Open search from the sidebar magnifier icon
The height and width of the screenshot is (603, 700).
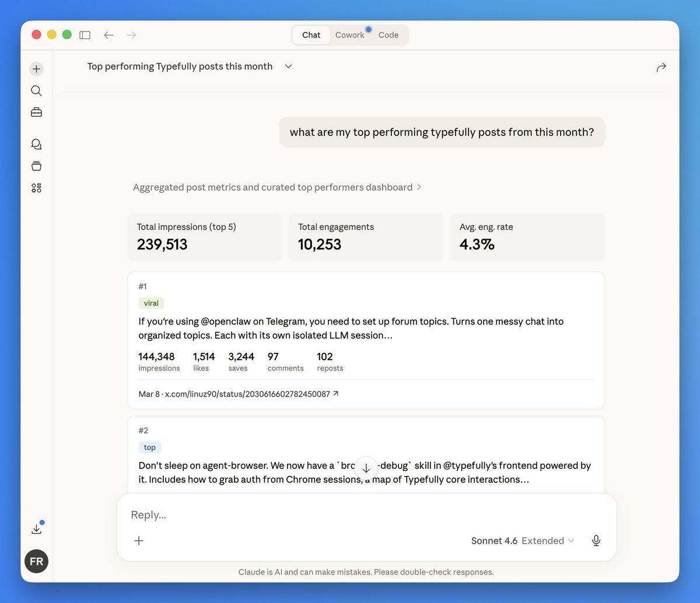(x=36, y=90)
